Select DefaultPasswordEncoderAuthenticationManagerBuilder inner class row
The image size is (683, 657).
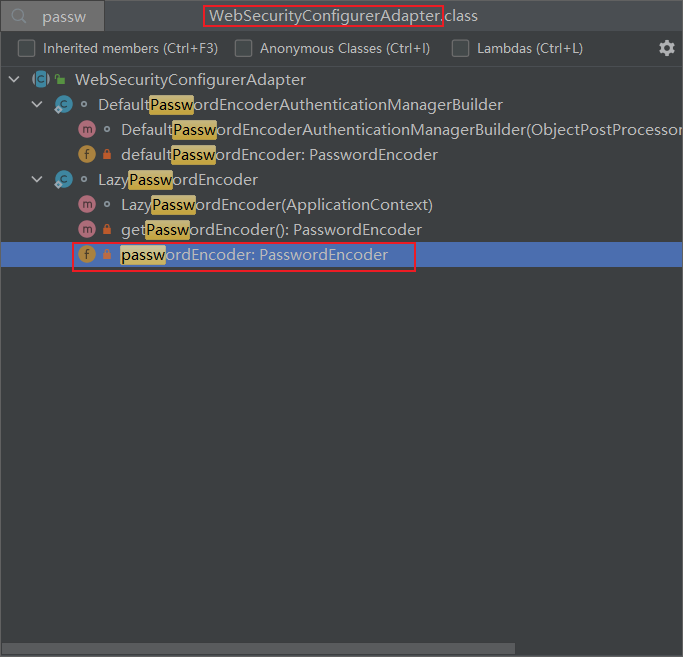342,105
